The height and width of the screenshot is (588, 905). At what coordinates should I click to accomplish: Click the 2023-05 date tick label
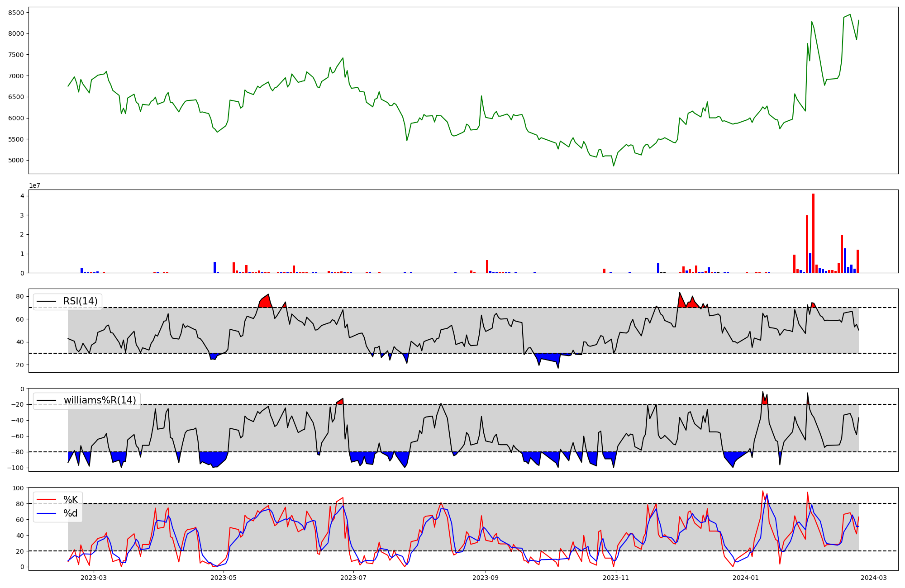pyautogui.click(x=224, y=578)
